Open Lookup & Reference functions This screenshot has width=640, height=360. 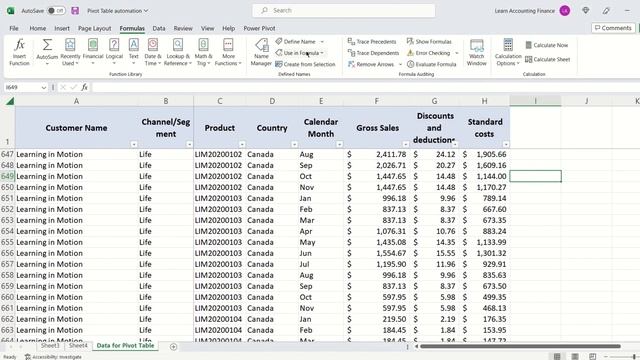tap(178, 51)
